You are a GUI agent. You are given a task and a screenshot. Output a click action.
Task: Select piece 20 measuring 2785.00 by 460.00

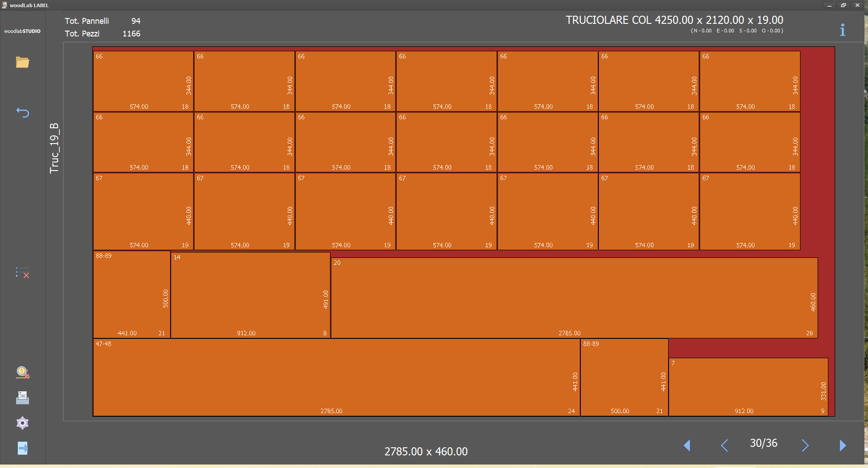coord(574,297)
